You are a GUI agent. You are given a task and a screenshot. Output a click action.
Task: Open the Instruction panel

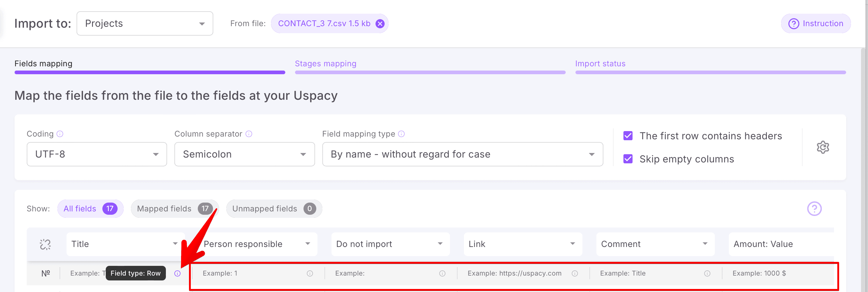(x=816, y=23)
